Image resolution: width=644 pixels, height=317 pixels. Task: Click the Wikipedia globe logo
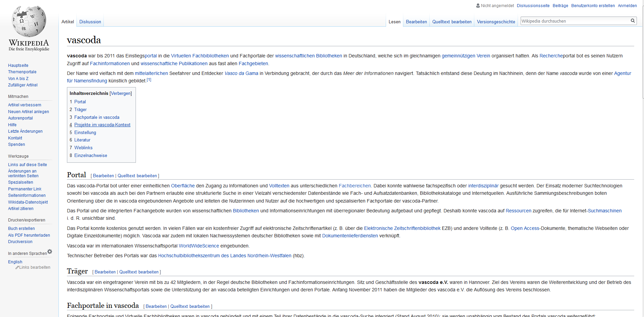29,21
